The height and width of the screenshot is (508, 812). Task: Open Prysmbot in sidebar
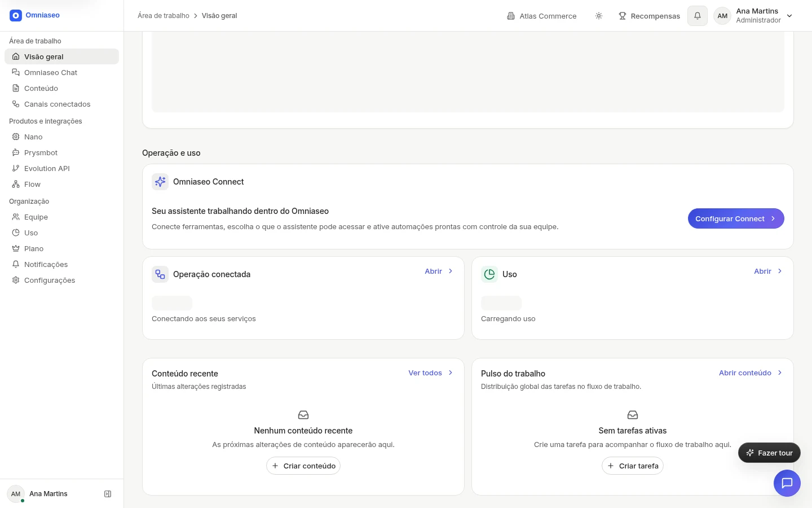point(62,152)
